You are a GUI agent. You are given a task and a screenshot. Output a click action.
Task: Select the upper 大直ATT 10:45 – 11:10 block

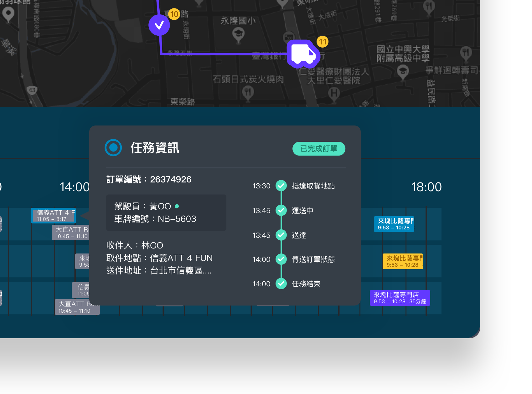point(71,233)
